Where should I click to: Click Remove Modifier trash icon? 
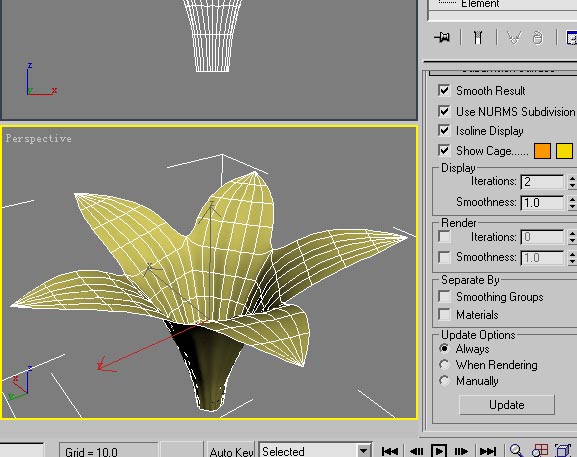coord(538,38)
